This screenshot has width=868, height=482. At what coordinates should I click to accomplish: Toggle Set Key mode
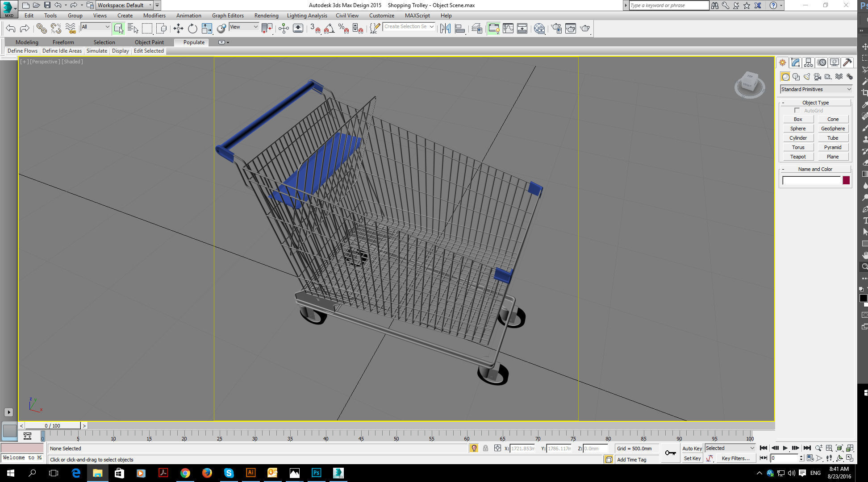click(692, 458)
